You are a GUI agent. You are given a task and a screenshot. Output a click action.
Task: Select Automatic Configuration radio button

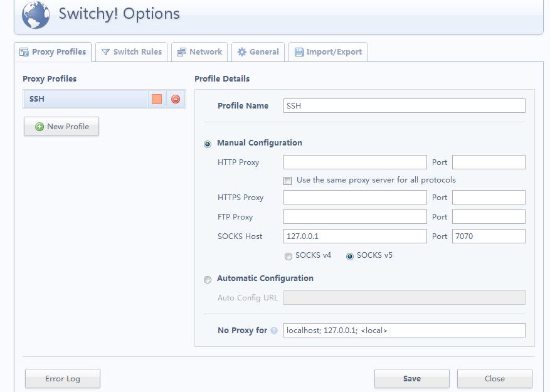click(208, 279)
